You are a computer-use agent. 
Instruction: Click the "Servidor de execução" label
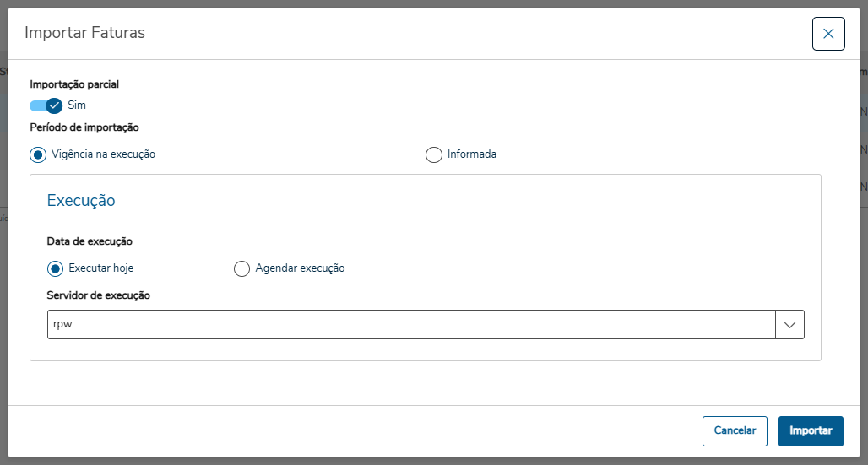click(99, 295)
